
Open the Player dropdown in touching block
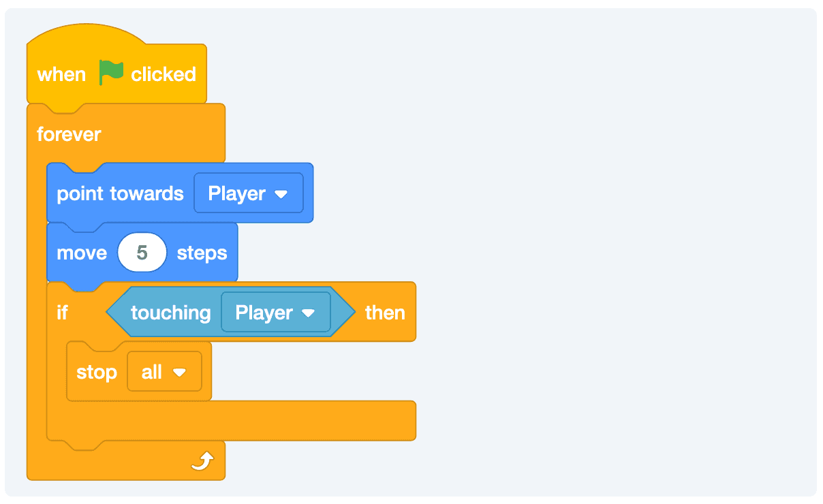coord(275,313)
